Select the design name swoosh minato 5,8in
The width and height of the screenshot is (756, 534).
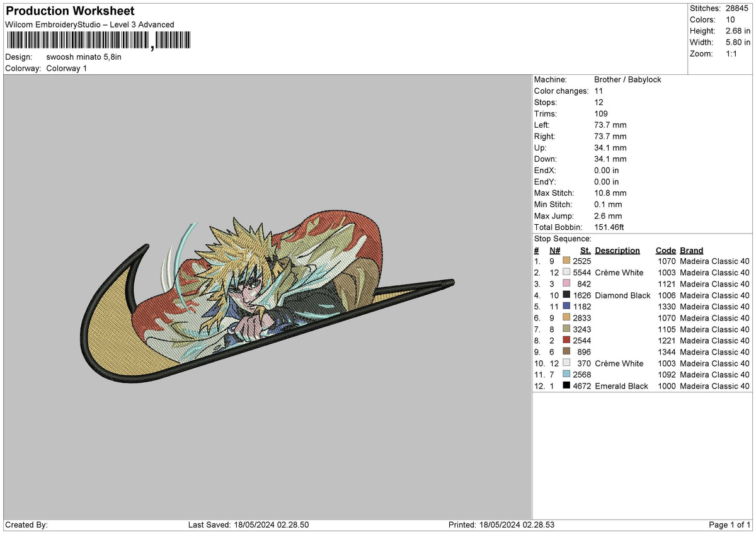(x=84, y=57)
